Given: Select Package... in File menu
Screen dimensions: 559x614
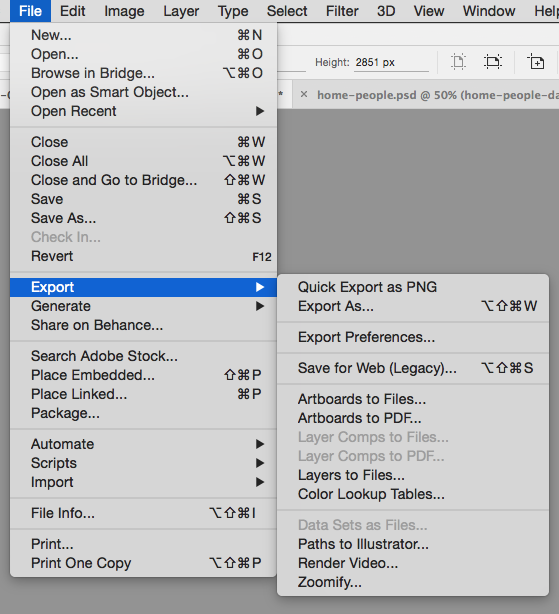Looking at the screenshot, I should coord(143,413).
